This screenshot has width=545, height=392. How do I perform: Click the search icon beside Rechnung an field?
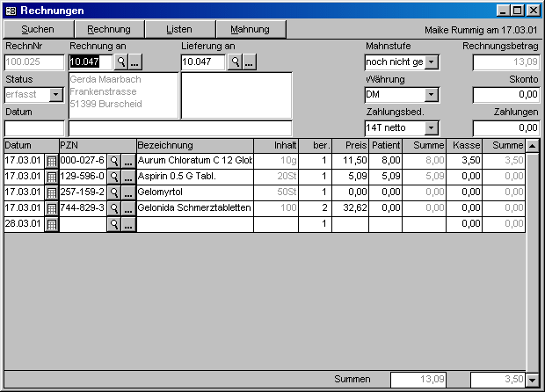click(121, 62)
